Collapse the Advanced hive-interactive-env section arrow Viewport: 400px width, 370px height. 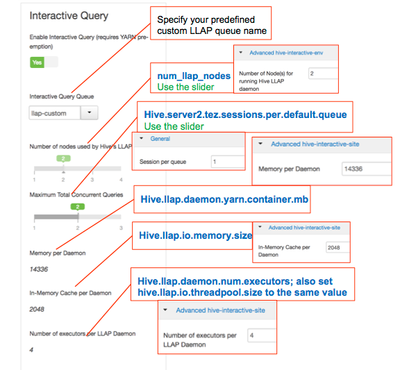(x=241, y=52)
